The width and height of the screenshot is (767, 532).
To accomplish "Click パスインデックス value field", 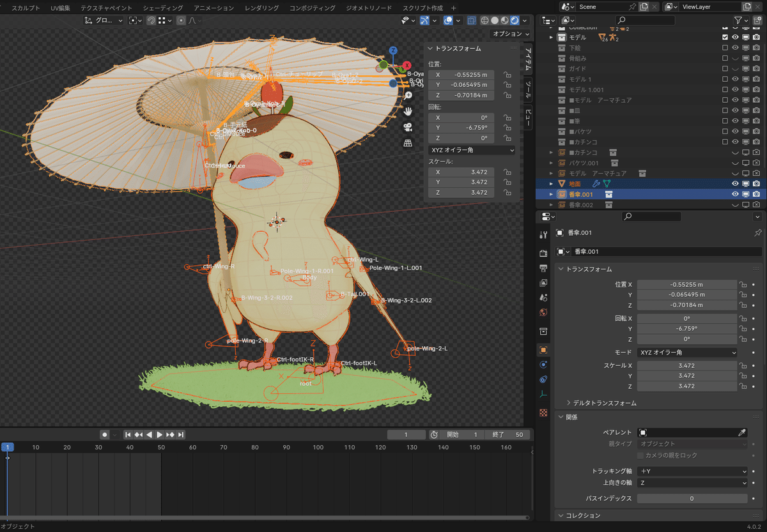I will 692,498.
